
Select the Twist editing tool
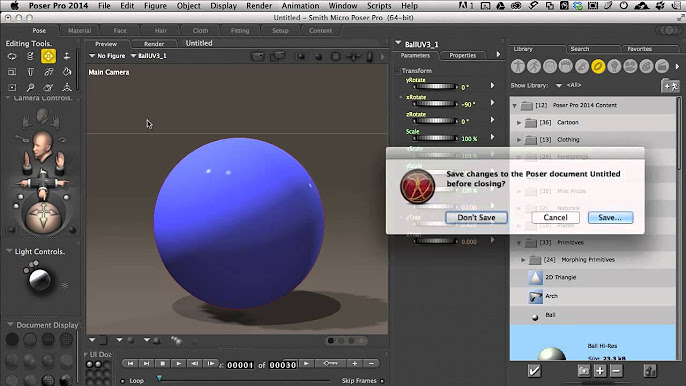[30, 56]
